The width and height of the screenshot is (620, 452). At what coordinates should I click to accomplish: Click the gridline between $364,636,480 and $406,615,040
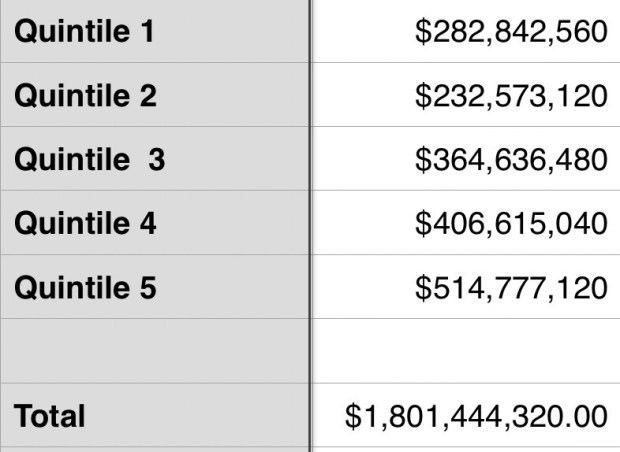pyautogui.click(x=465, y=191)
